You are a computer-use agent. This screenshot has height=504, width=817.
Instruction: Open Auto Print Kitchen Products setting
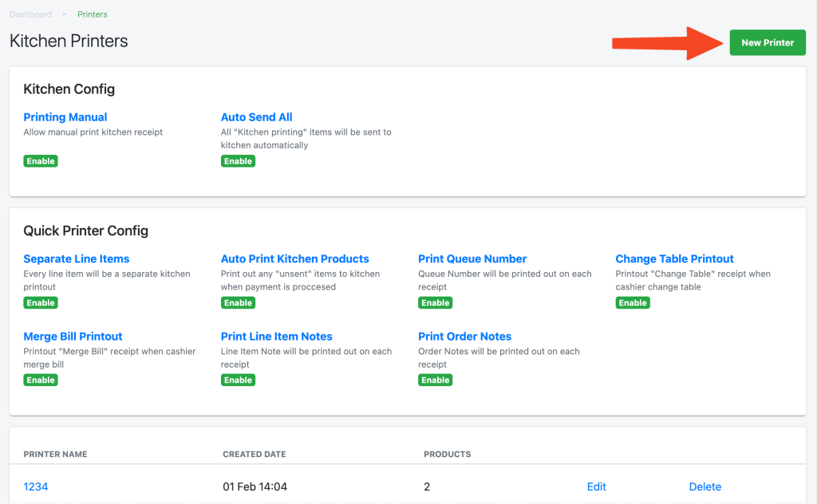click(294, 259)
